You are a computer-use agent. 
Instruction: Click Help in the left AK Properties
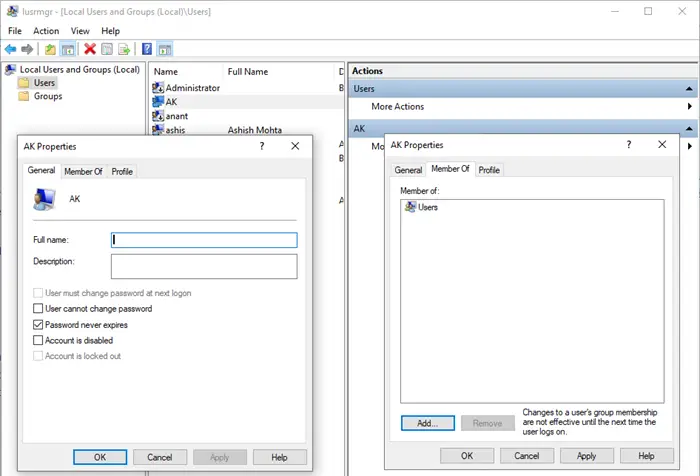(279, 457)
